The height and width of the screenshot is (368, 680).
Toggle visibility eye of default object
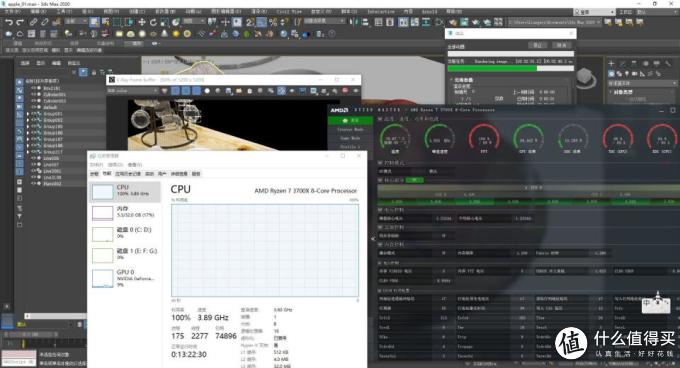pyautogui.click(x=33, y=107)
